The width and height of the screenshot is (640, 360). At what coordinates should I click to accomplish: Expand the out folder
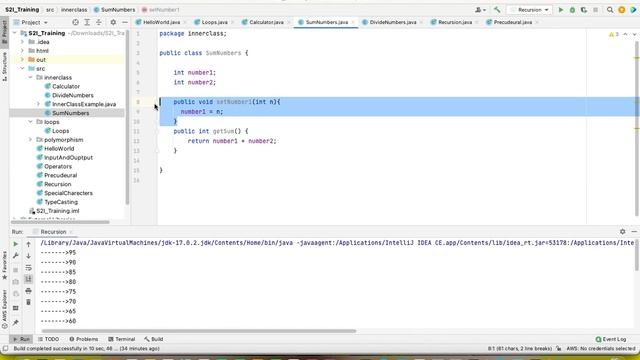click(22, 60)
